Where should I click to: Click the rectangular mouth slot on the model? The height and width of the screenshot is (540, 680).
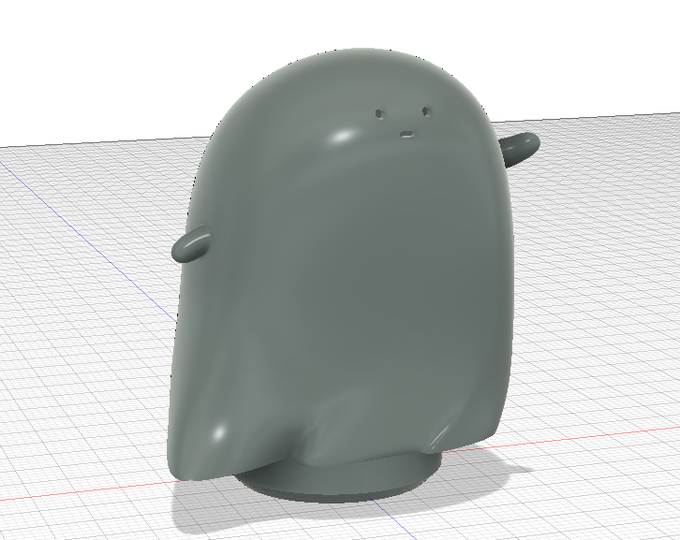(x=407, y=135)
